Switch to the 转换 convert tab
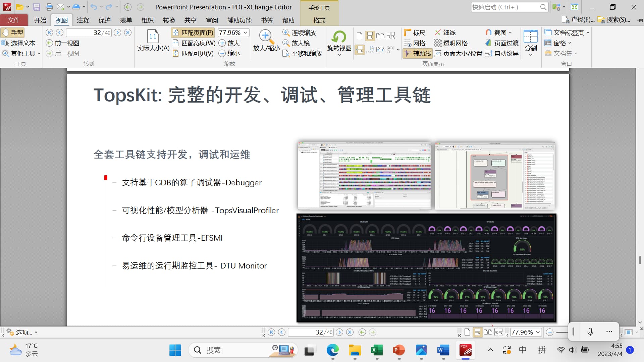Viewport: 644px width, 362px height. (x=169, y=20)
